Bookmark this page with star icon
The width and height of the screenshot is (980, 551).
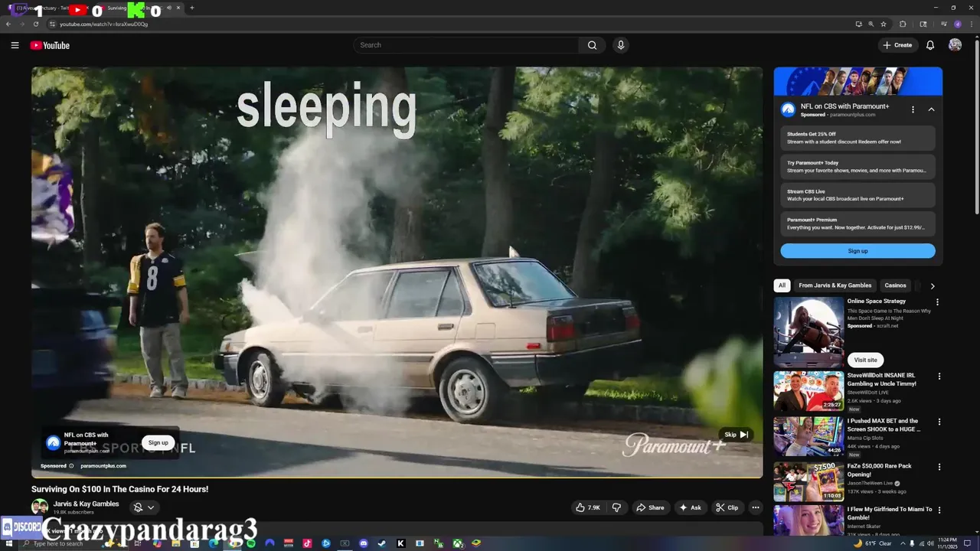click(884, 24)
